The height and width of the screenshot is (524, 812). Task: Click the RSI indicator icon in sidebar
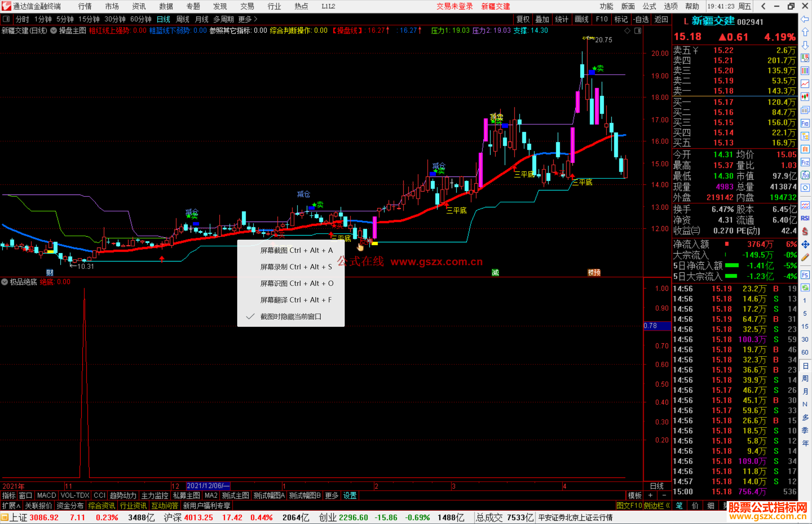click(x=805, y=218)
